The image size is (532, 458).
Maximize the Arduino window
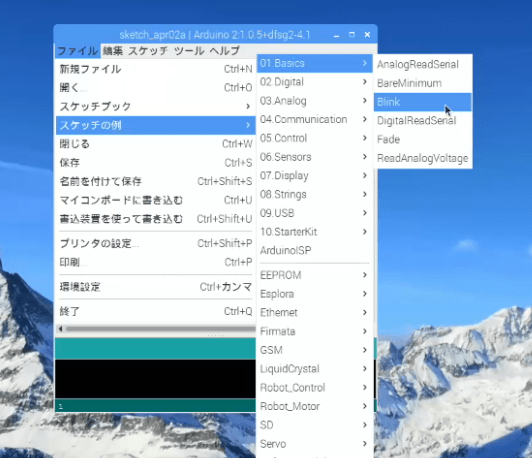click(352, 35)
